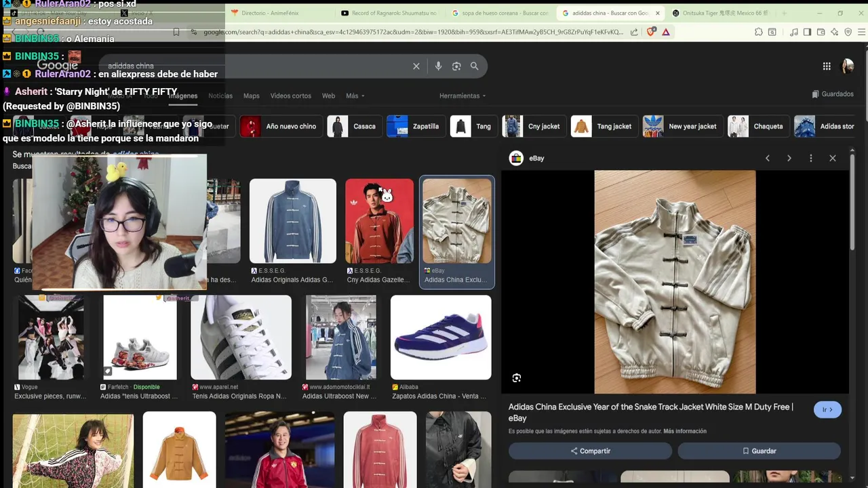Open the Adidas China Exclusive Snake Jacket title link
Viewport: 868px width, 488px height.
pos(650,412)
